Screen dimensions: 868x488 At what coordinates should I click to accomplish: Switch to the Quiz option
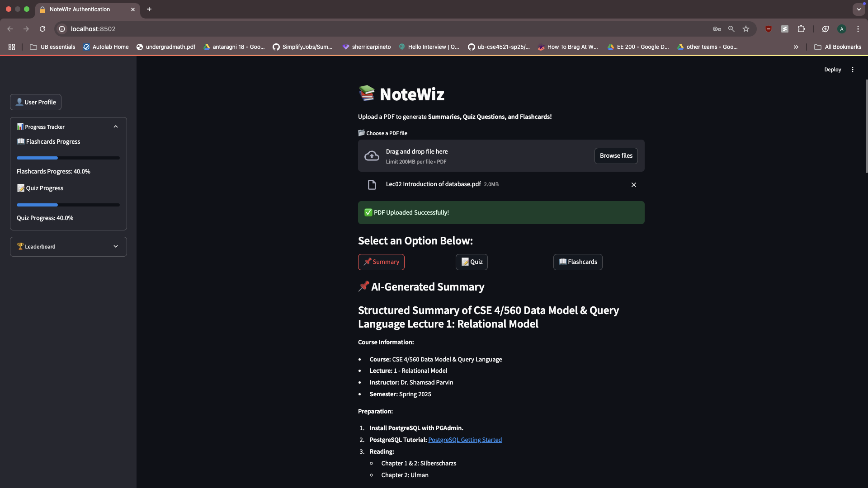click(x=472, y=262)
